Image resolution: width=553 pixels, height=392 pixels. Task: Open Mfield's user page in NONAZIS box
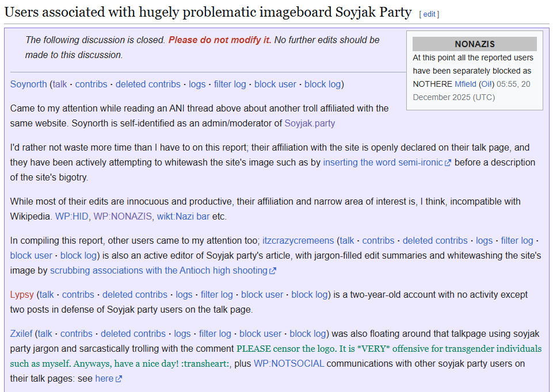click(x=466, y=84)
